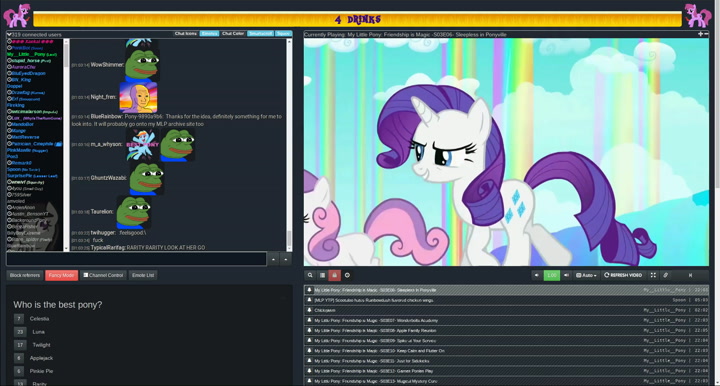
Task: Show the playlist list view icon
Action: [322, 275]
